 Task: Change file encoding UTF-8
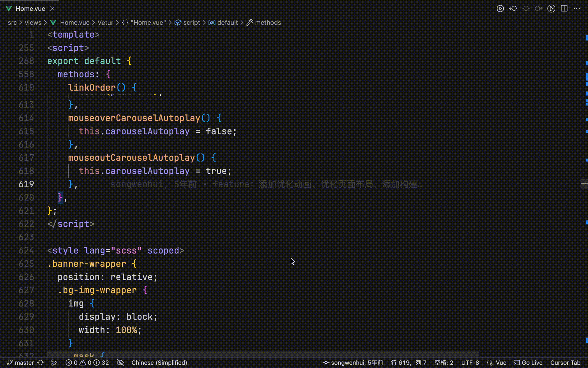(470, 363)
